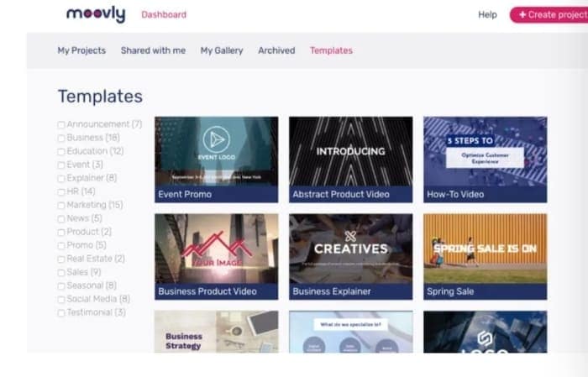Check the Education (12) category box
The width and height of the screenshot is (588, 377).
(x=61, y=151)
